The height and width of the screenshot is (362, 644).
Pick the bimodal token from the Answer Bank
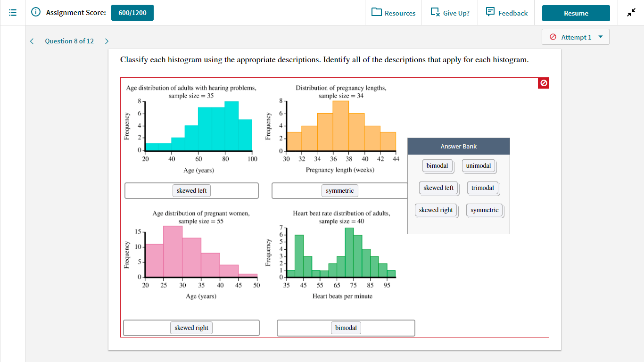[438, 166]
